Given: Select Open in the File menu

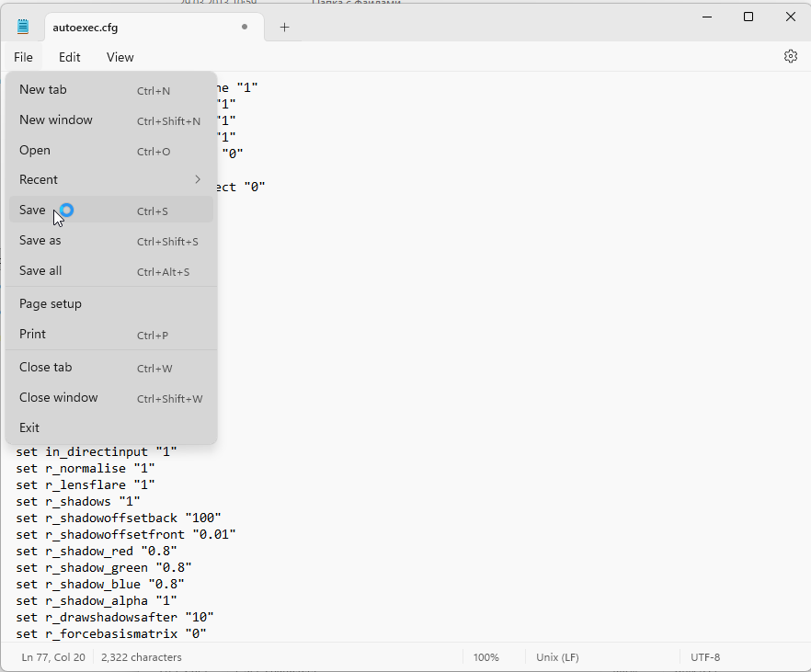Looking at the screenshot, I should pyautogui.click(x=111, y=151).
